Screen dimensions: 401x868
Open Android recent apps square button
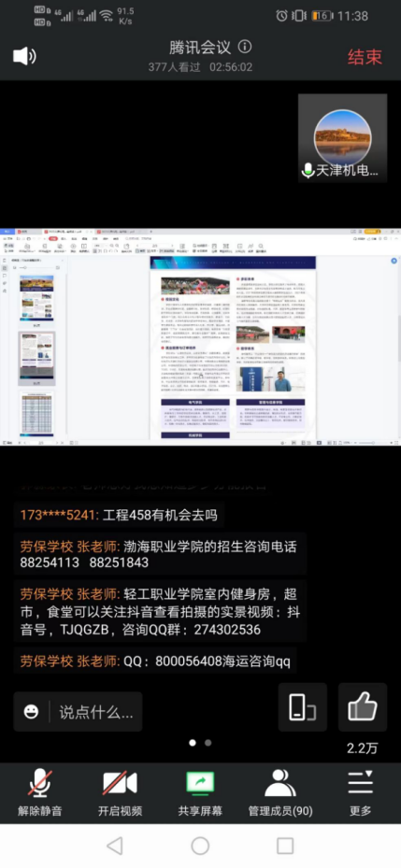point(285,846)
